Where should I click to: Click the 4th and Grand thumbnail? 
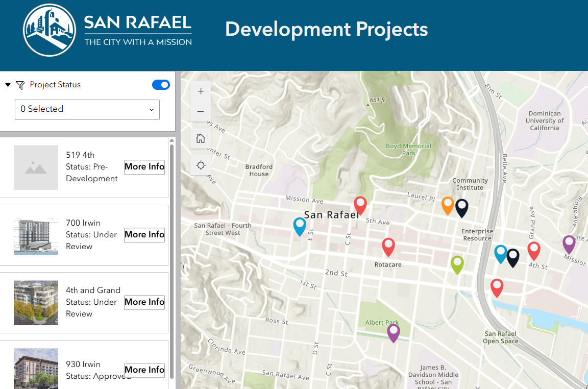click(36, 303)
